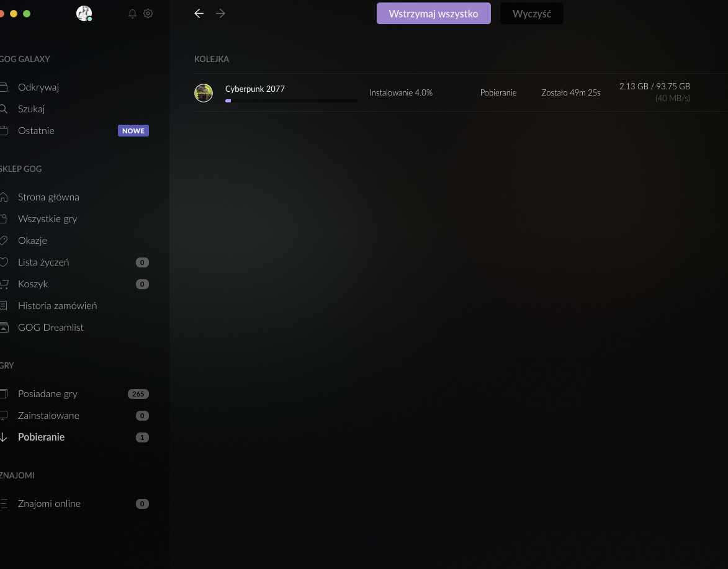Go to Strona główna store page
This screenshot has height=569, width=728.
49,197
